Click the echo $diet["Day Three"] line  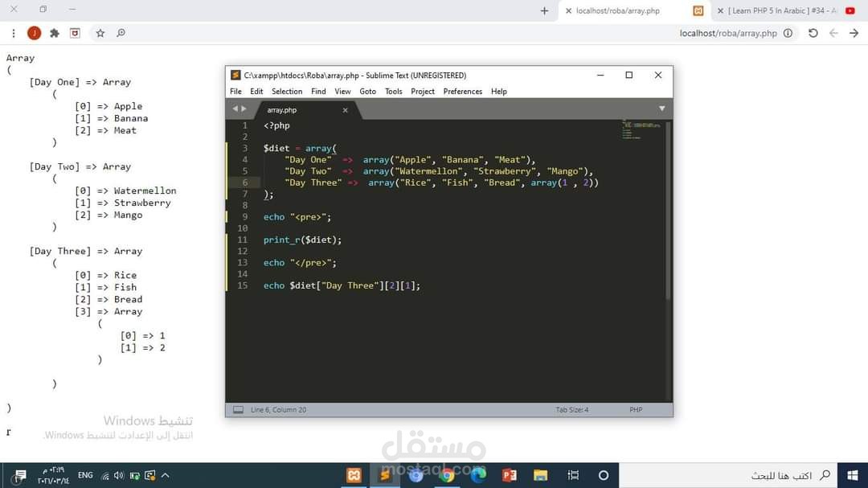click(x=342, y=286)
